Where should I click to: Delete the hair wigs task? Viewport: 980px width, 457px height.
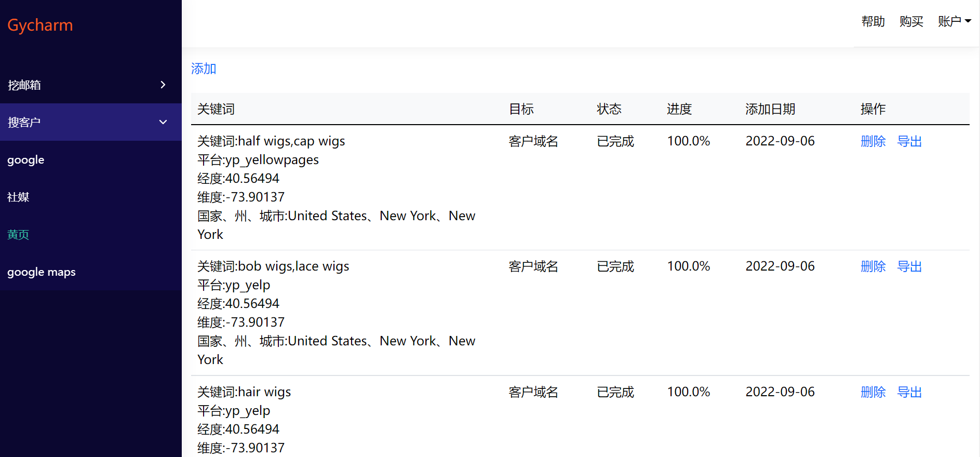tap(873, 392)
